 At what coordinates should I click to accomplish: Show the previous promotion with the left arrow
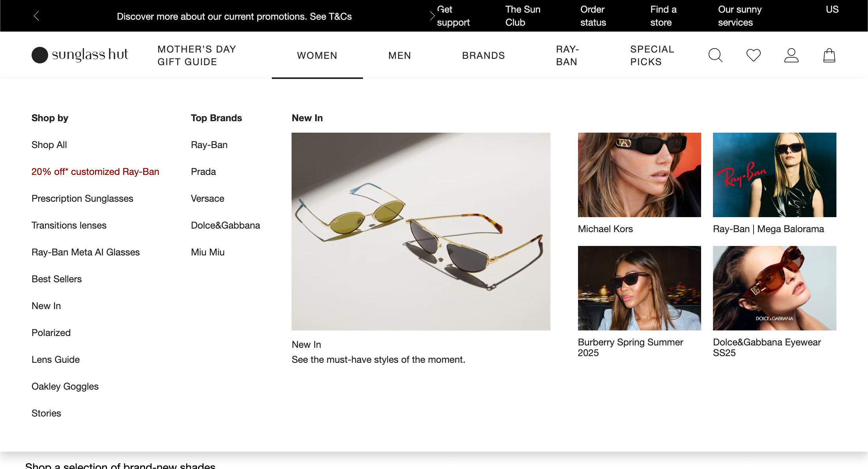[x=36, y=16]
